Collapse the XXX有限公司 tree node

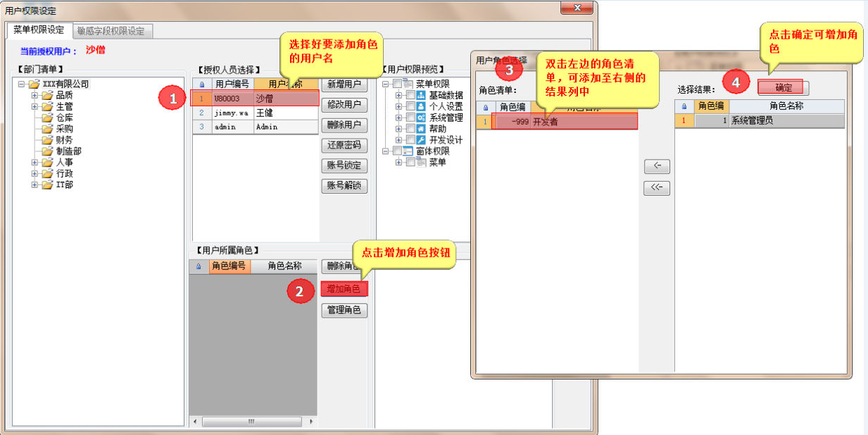point(22,84)
